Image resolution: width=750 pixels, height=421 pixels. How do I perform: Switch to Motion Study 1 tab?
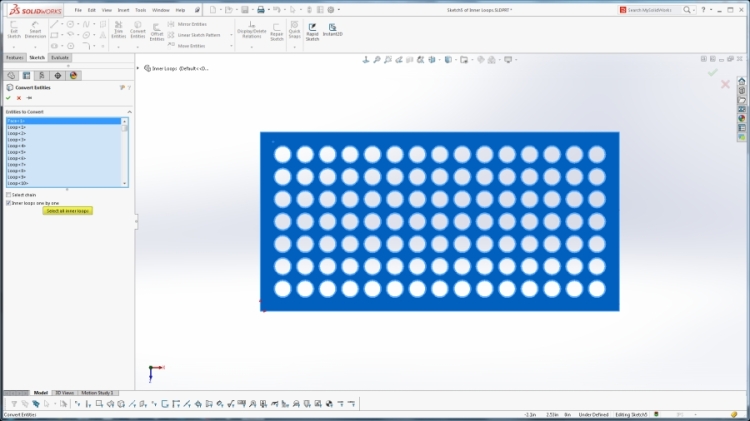(x=98, y=393)
